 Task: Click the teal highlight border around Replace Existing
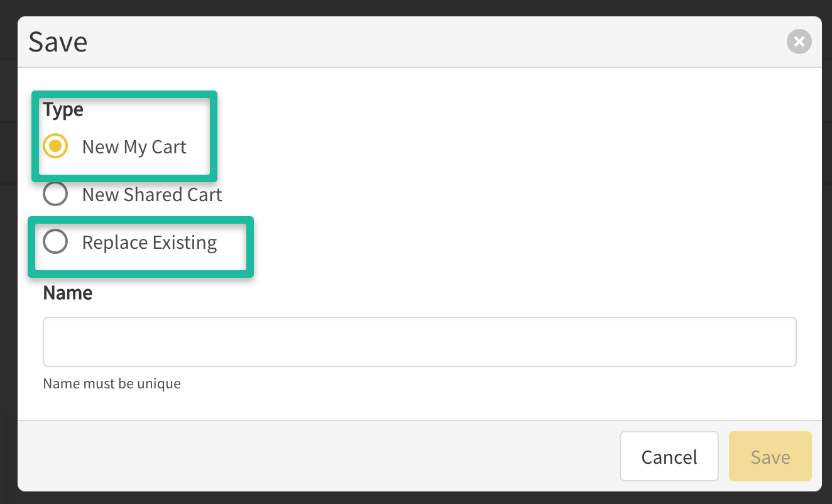click(249, 246)
